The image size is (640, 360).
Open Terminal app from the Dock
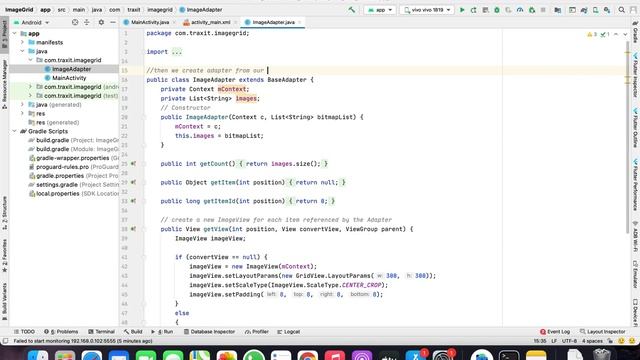509,356
